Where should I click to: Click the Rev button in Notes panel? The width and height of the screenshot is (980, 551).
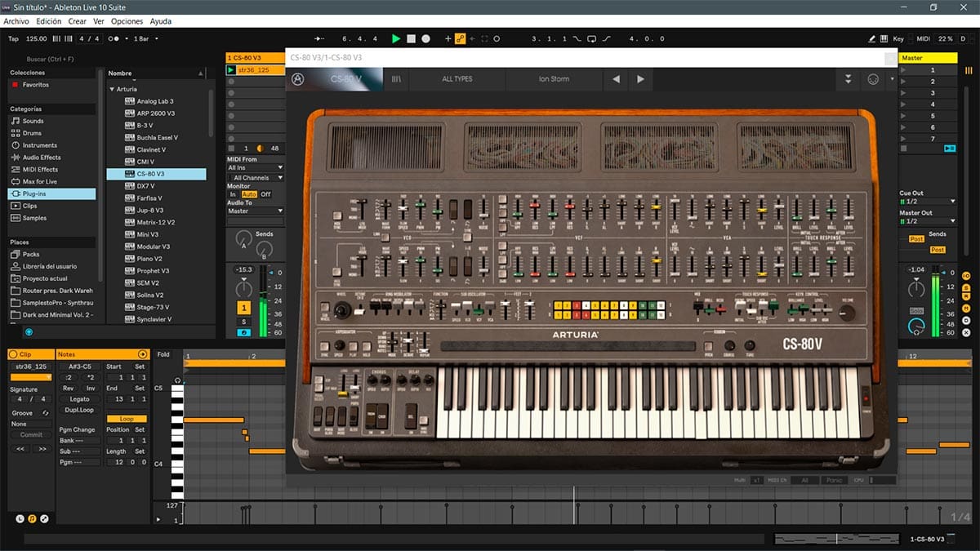[69, 389]
